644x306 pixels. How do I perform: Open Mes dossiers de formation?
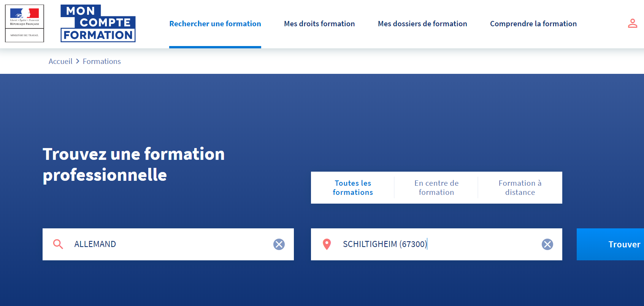tap(422, 24)
